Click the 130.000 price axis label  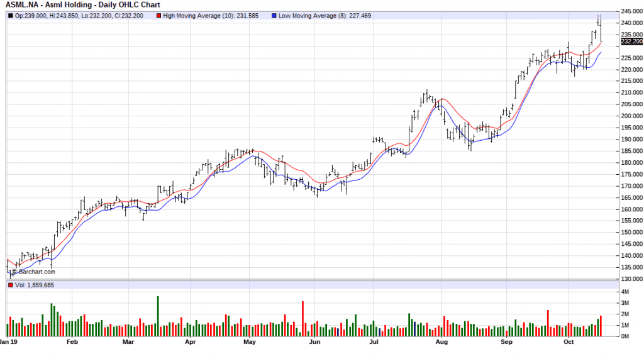[631, 279]
